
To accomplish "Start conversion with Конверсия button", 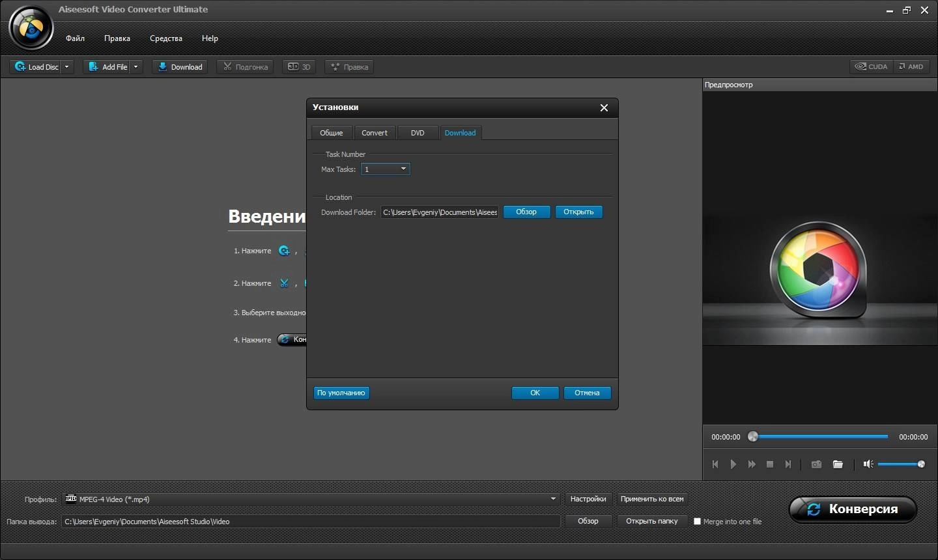I will pyautogui.click(x=853, y=509).
